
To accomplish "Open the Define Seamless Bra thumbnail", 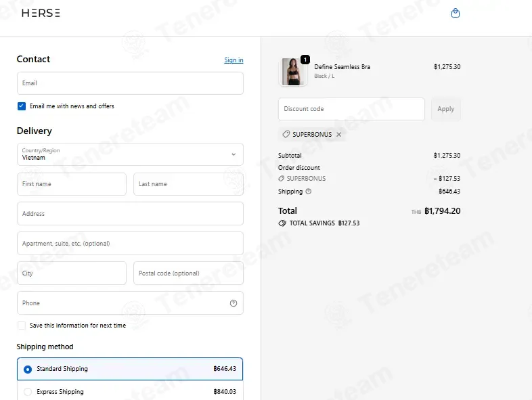I will 292,71.
